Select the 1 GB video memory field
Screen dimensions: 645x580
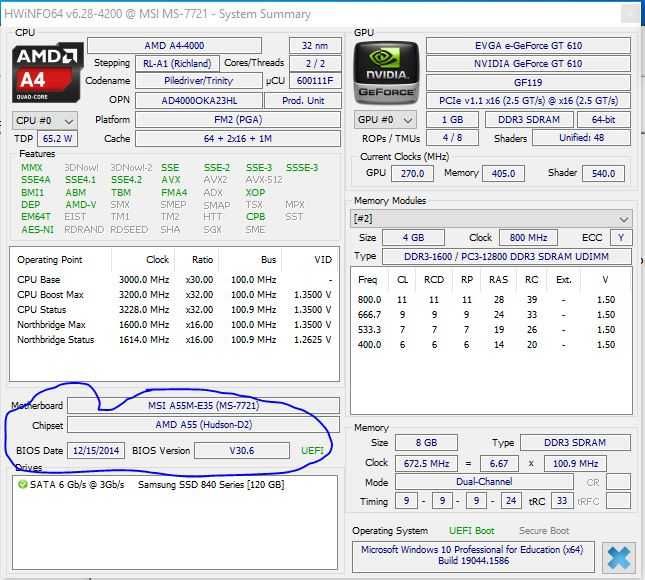(452, 120)
